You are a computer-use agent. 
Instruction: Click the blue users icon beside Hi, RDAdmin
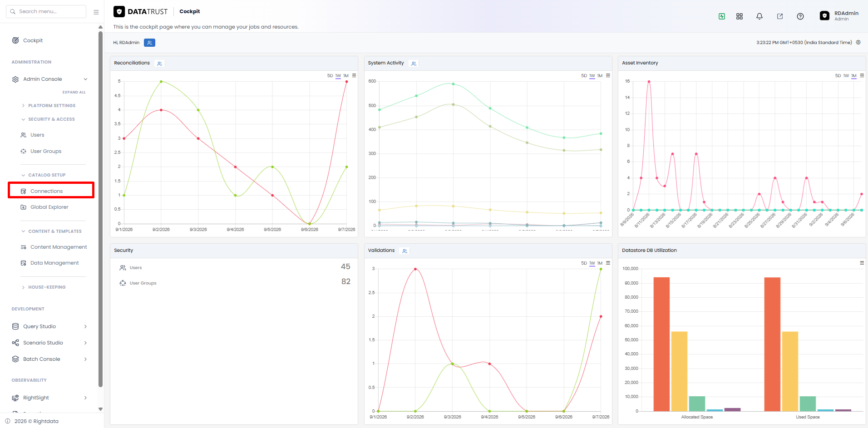[x=149, y=43]
